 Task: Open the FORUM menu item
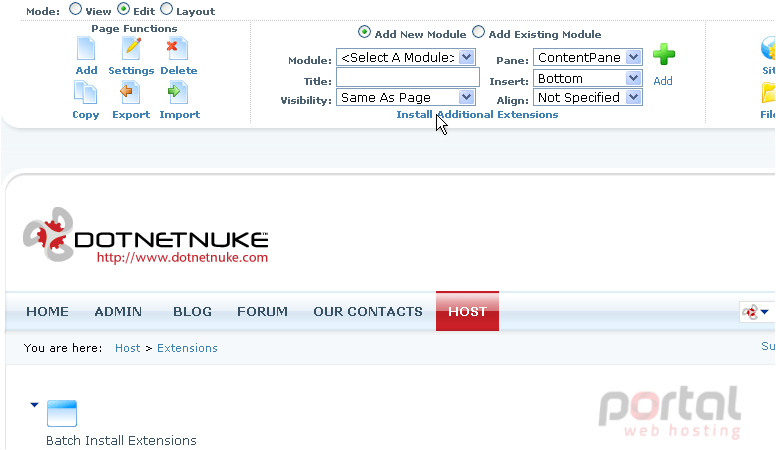point(262,311)
